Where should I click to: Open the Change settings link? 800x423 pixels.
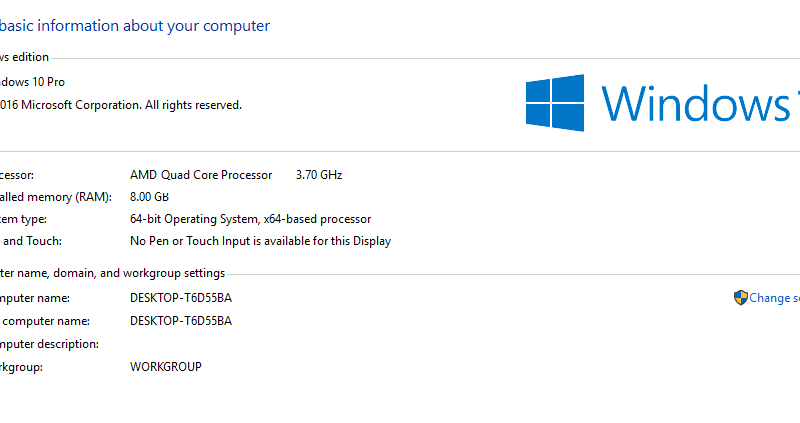coord(774,298)
